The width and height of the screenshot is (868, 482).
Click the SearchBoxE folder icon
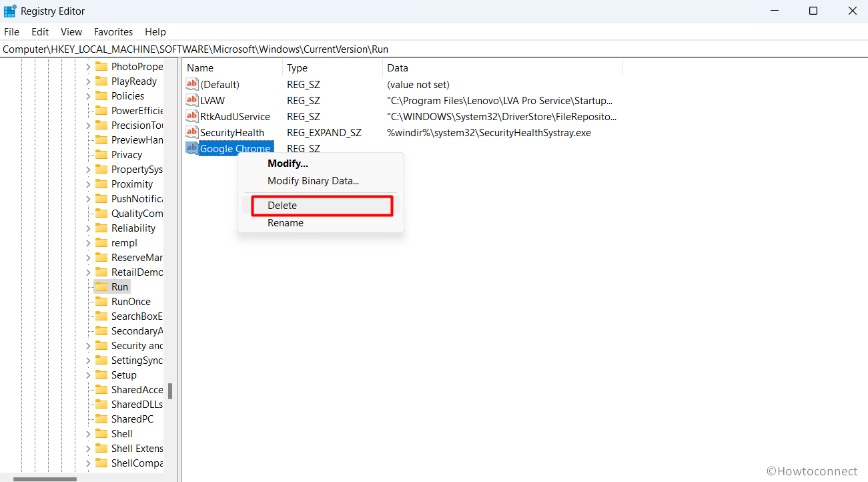click(101, 316)
